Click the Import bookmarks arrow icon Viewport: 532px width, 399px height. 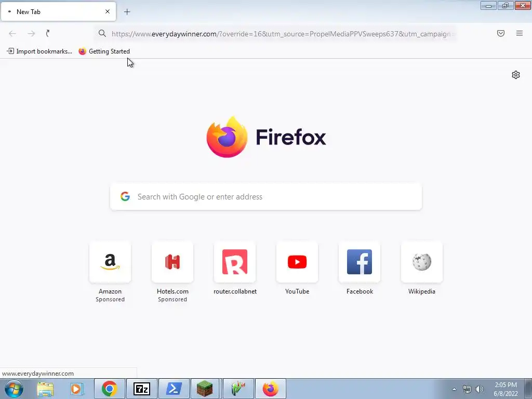[x=10, y=51]
